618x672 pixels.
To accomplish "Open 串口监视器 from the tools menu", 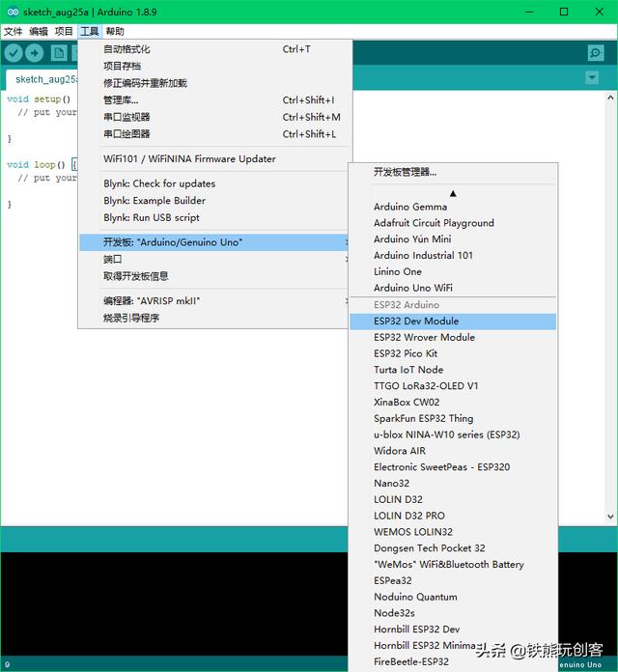I will click(215, 117).
